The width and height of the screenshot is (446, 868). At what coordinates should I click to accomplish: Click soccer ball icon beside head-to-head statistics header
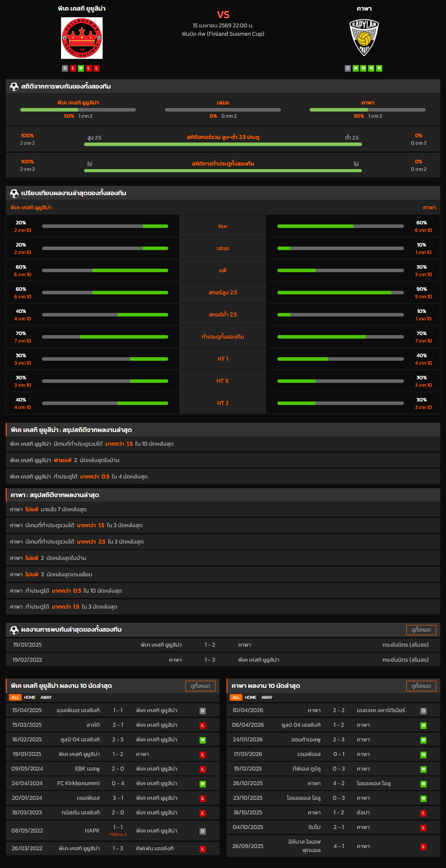[14, 87]
